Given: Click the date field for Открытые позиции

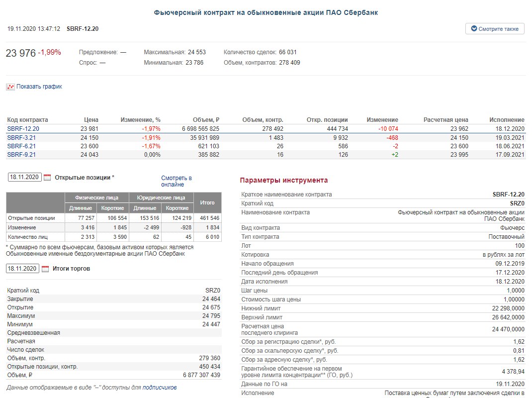Looking at the screenshot, I should pyautogui.click(x=24, y=177).
